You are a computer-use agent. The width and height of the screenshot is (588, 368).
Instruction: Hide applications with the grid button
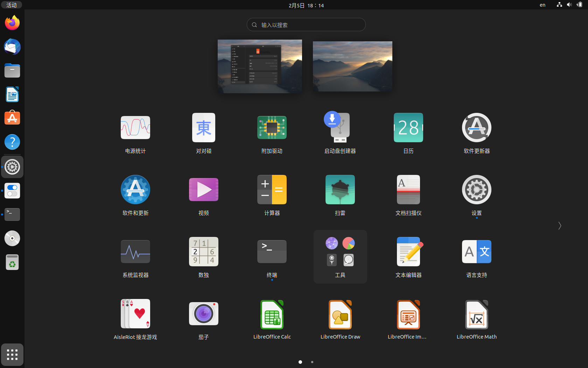(x=12, y=355)
